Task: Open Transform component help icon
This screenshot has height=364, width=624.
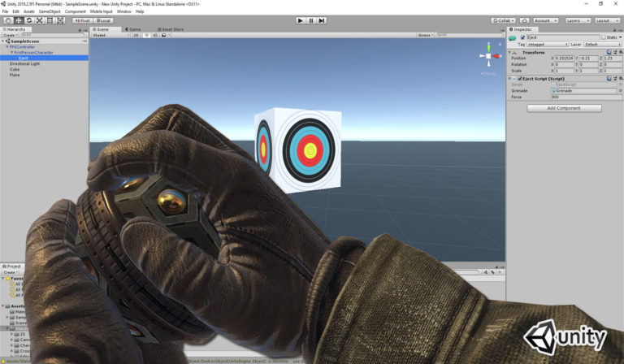Action: [609, 52]
